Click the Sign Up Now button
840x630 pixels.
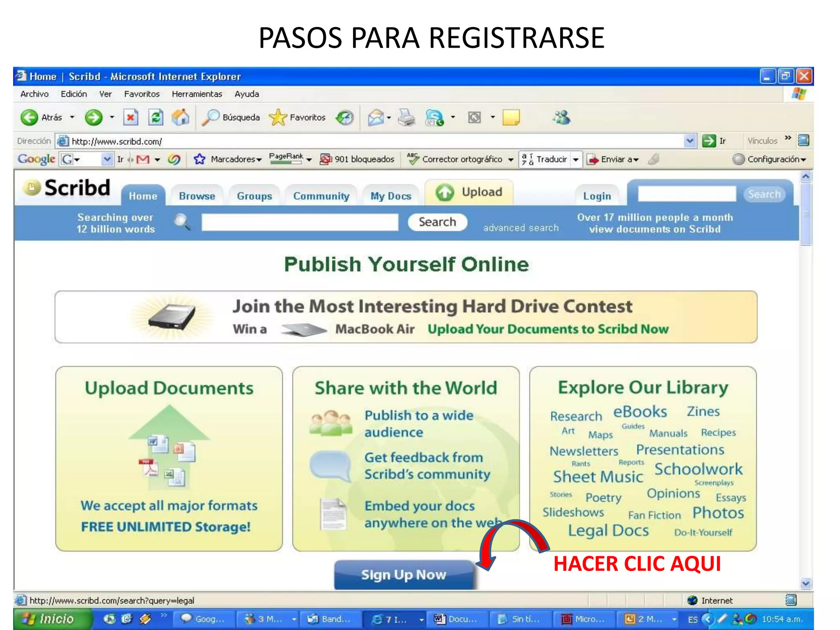404,575
